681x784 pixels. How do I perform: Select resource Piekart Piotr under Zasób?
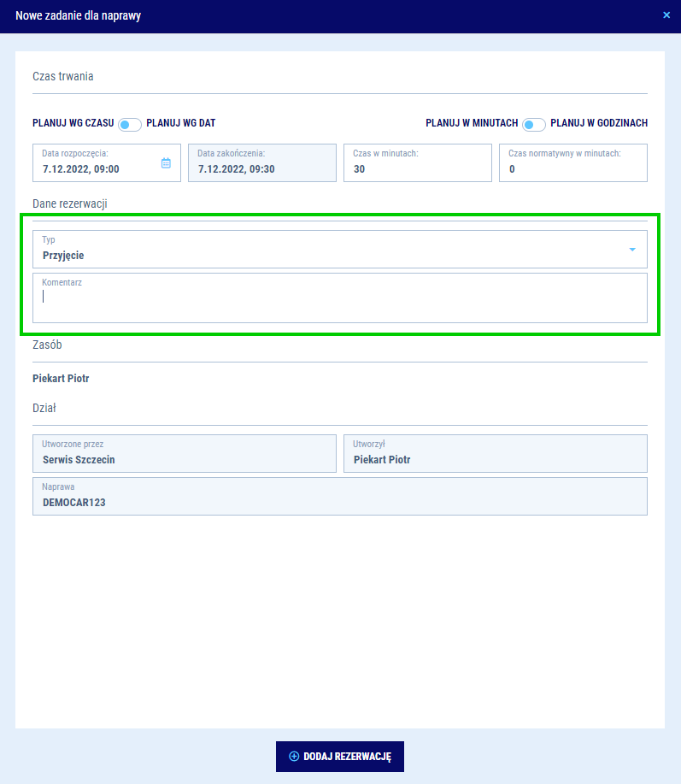click(61, 378)
